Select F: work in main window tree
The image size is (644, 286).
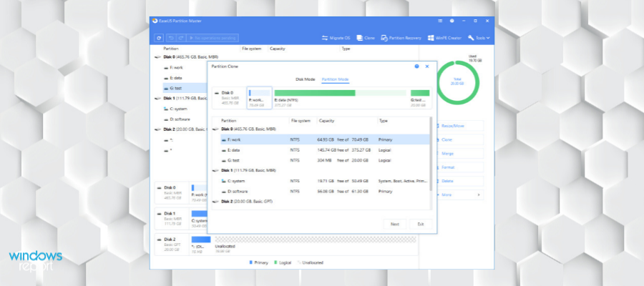(176, 68)
